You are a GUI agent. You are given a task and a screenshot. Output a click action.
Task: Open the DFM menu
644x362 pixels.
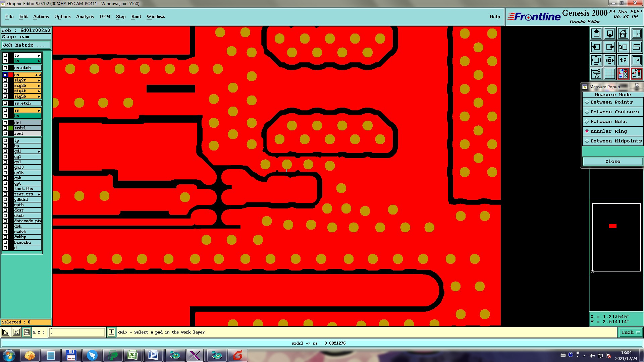point(105,16)
